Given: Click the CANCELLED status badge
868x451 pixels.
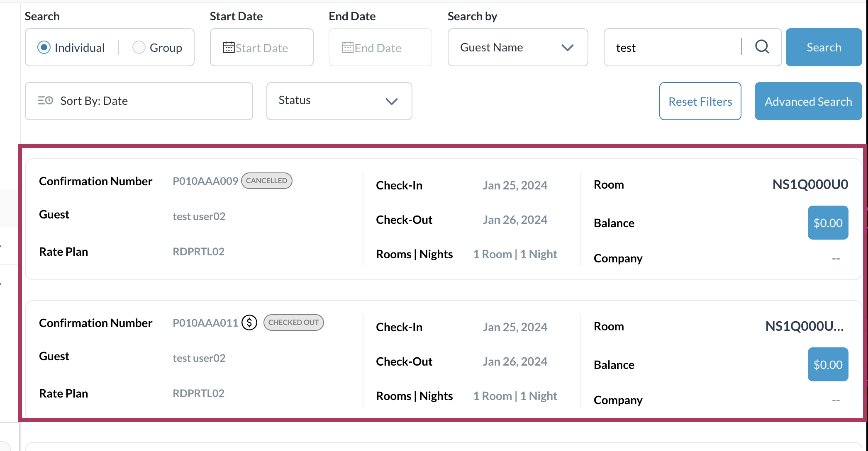Looking at the screenshot, I should (266, 181).
